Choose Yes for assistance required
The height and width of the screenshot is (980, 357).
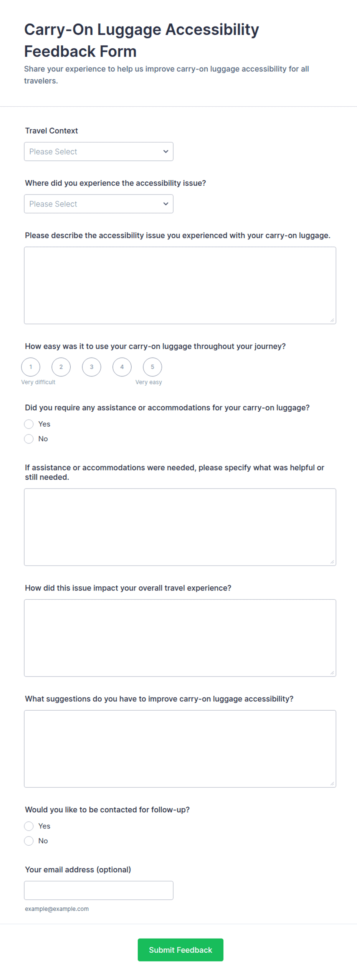(29, 424)
